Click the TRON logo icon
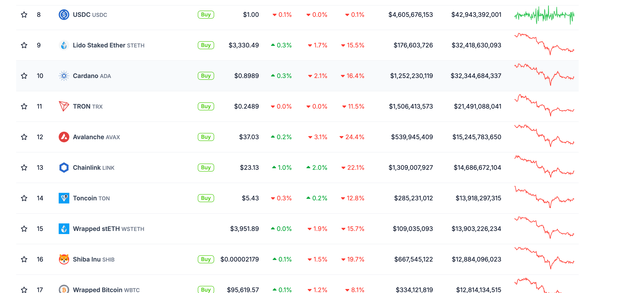The image size is (644, 293). 64,106
